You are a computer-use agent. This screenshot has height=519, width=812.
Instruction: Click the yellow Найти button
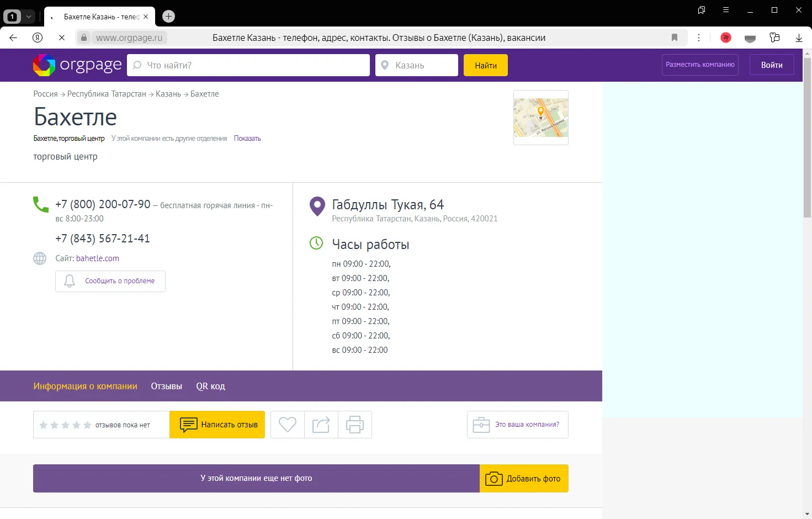pos(486,65)
